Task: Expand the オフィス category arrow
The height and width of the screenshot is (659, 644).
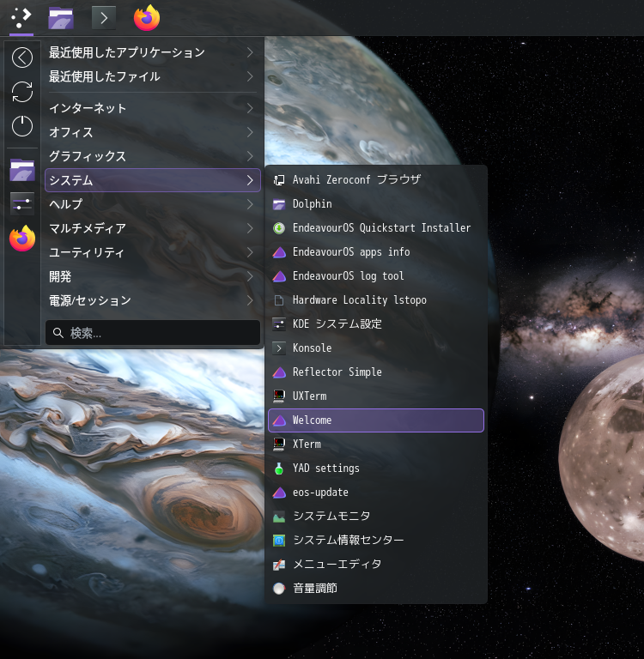Action: [x=250, y=132]
